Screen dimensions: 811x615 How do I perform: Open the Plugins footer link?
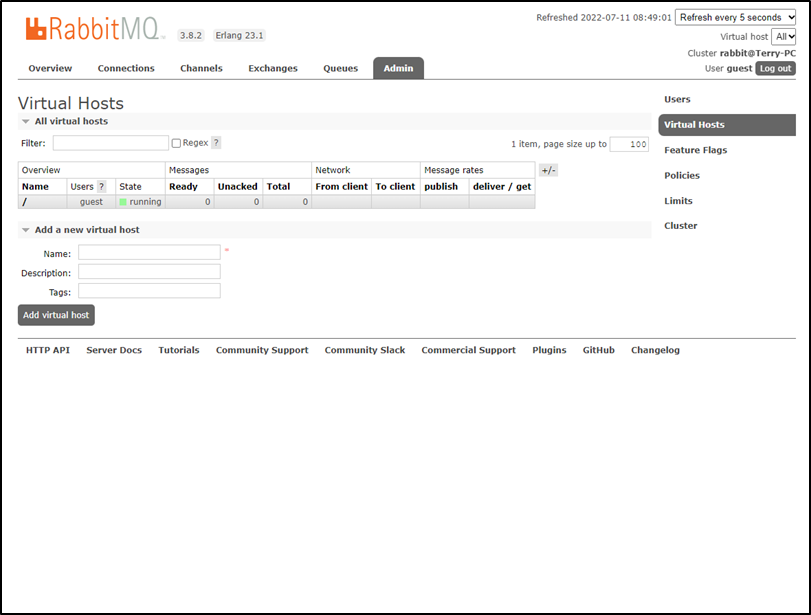click(x=549, y=350)
